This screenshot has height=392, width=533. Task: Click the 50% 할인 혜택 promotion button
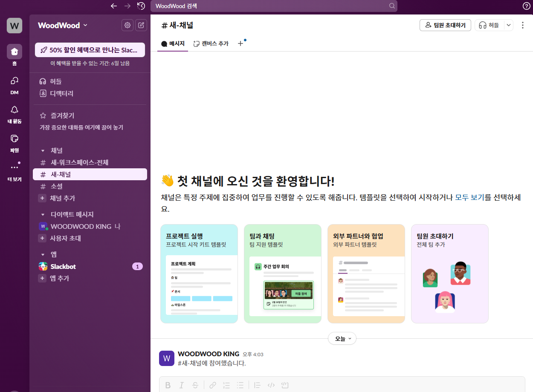click(90, 50)
